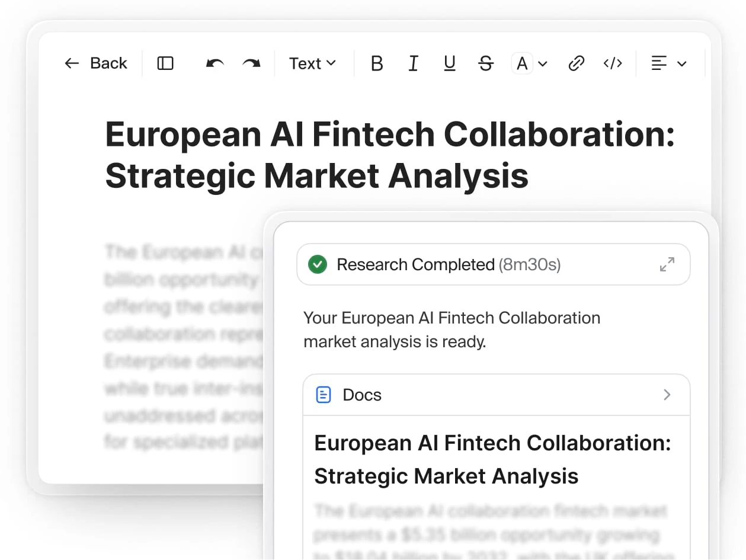Toggle the sidebar panel icon
Viewport: 746px width, 560px height.
pyautogui.click(x=165, y=63)
